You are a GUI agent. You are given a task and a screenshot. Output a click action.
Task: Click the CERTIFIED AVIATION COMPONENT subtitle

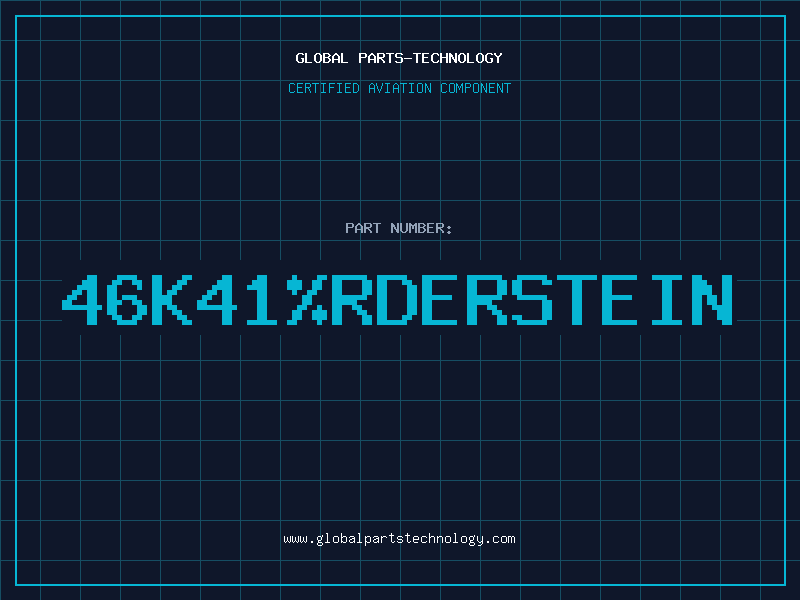(399, 88)
